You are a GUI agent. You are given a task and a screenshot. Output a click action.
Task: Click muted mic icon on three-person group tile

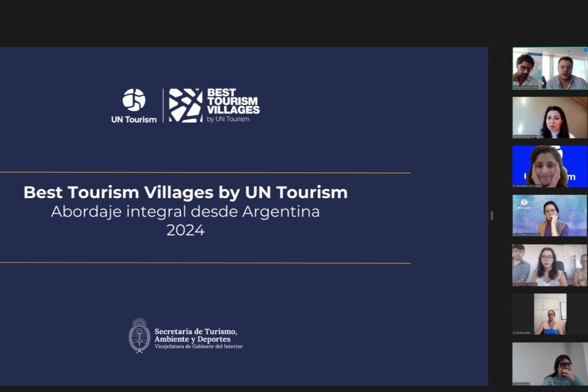coord(516,284)
